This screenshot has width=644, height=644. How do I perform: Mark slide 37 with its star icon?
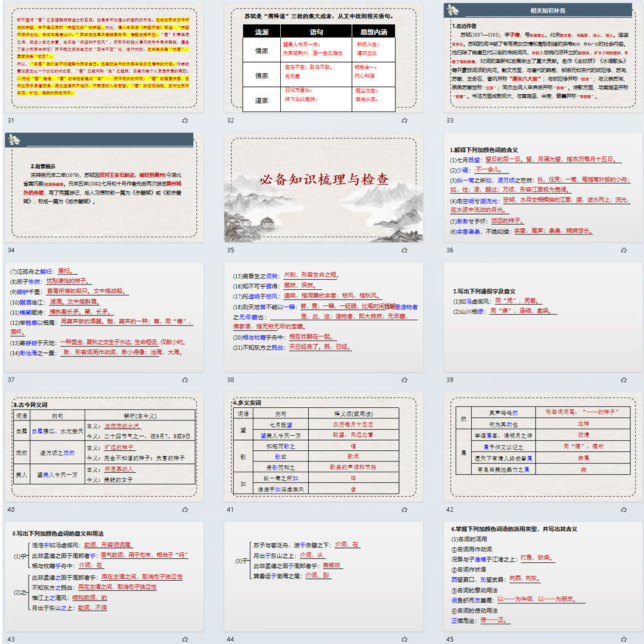pos(185,380)
